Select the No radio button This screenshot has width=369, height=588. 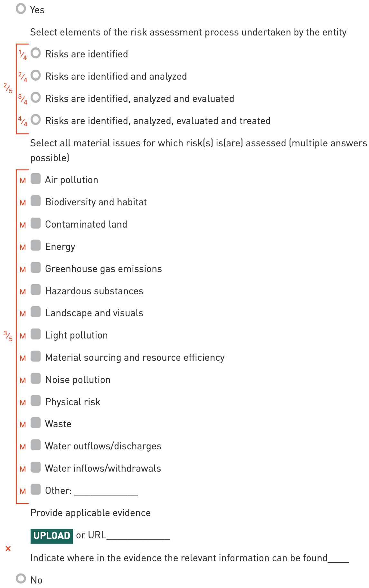pos(21,579)
